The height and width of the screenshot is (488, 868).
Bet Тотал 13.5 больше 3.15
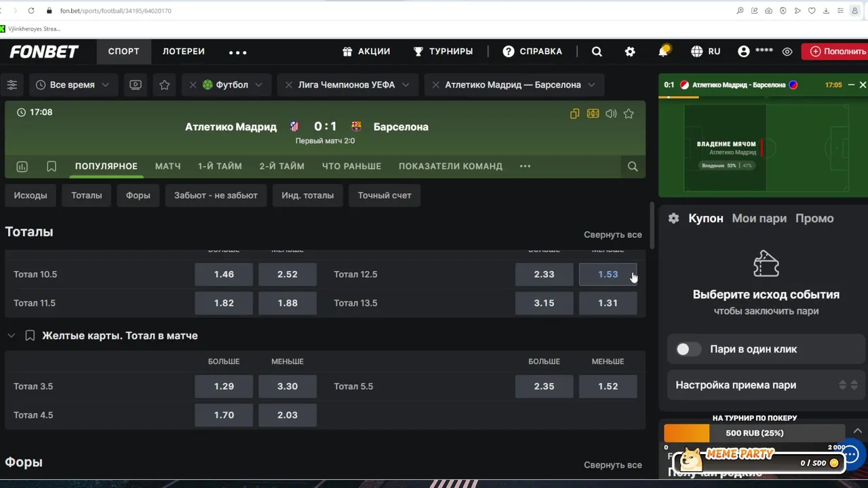pos(544,303)
